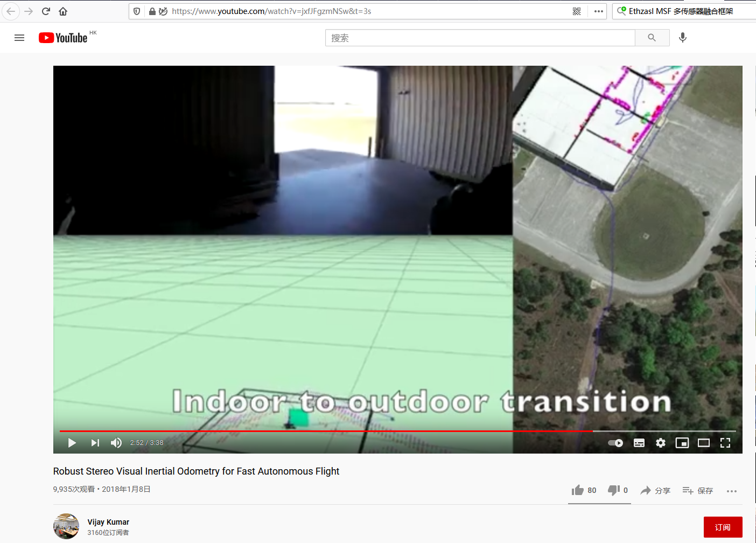Open the browser's more options ellipsis

pos(598,11)
